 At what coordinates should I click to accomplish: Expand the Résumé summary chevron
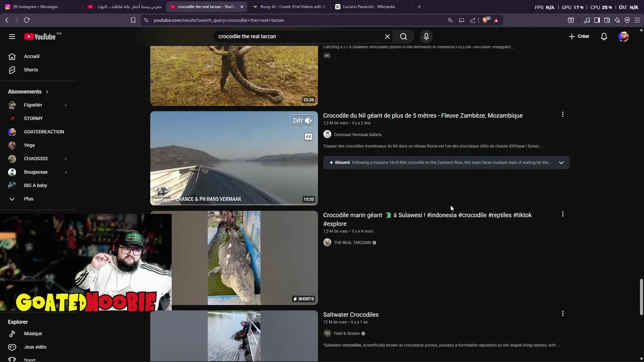tap(561, 162)
